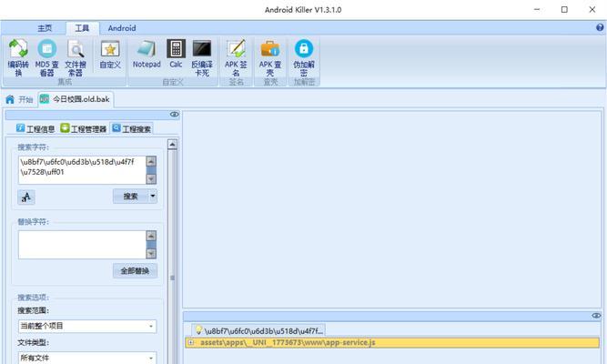The height and width of the screenshot is (364, 607).
Task: Open the 文件搜索器 file searcher
Action: [76, 57]
